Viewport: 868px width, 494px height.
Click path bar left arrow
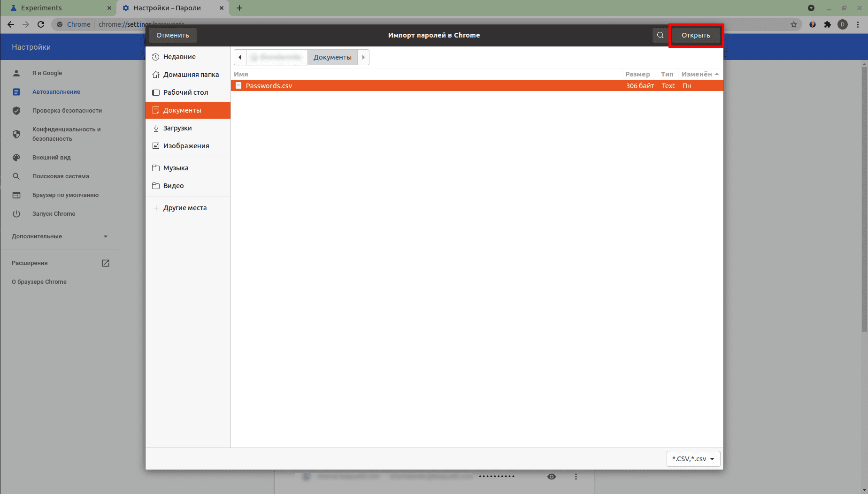pyautogui.click(x=240, y=57)
